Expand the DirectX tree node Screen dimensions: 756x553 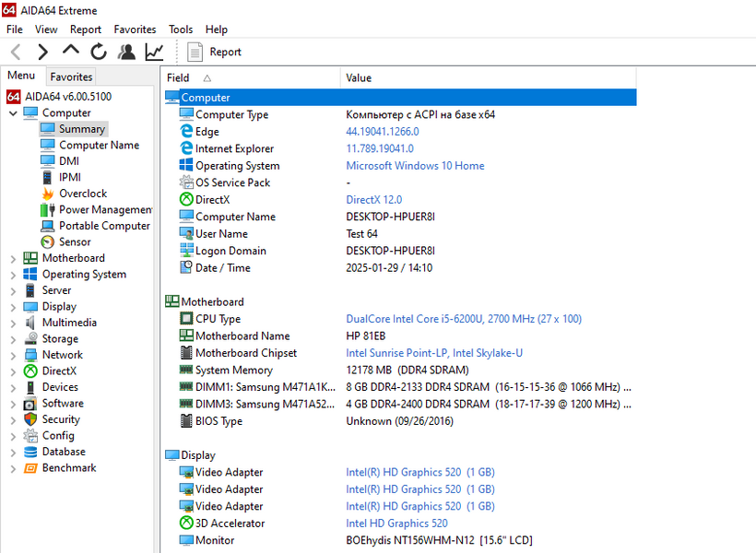13,371
